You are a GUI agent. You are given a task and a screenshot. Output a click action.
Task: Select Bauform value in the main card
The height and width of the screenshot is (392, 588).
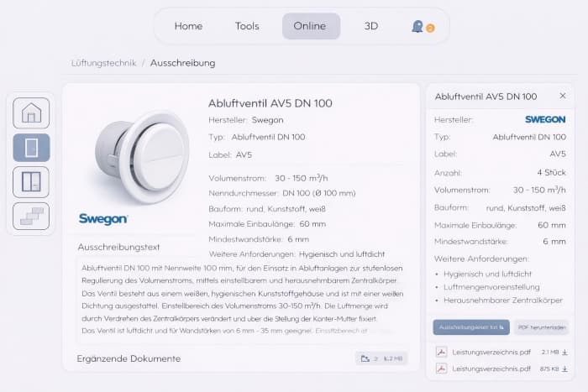286,209
